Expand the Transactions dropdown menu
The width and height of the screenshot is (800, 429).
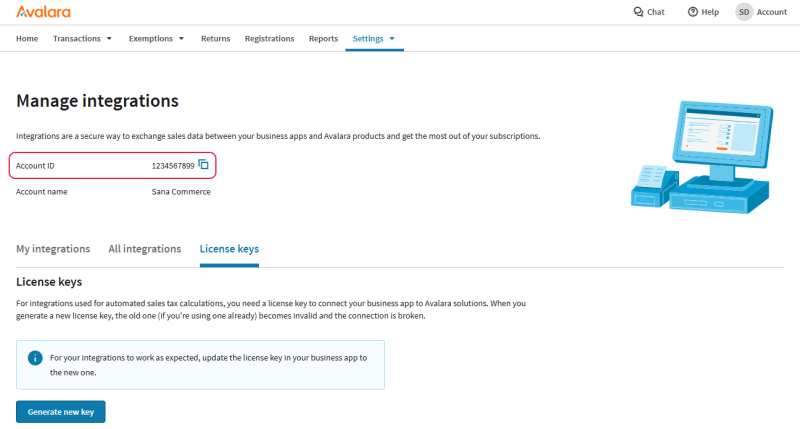click(x=82, y=39)
